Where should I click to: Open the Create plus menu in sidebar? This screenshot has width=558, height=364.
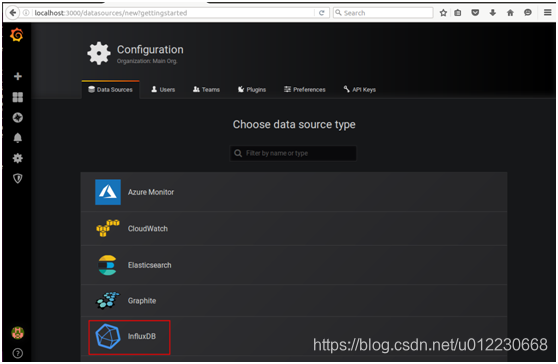[17, 76]
